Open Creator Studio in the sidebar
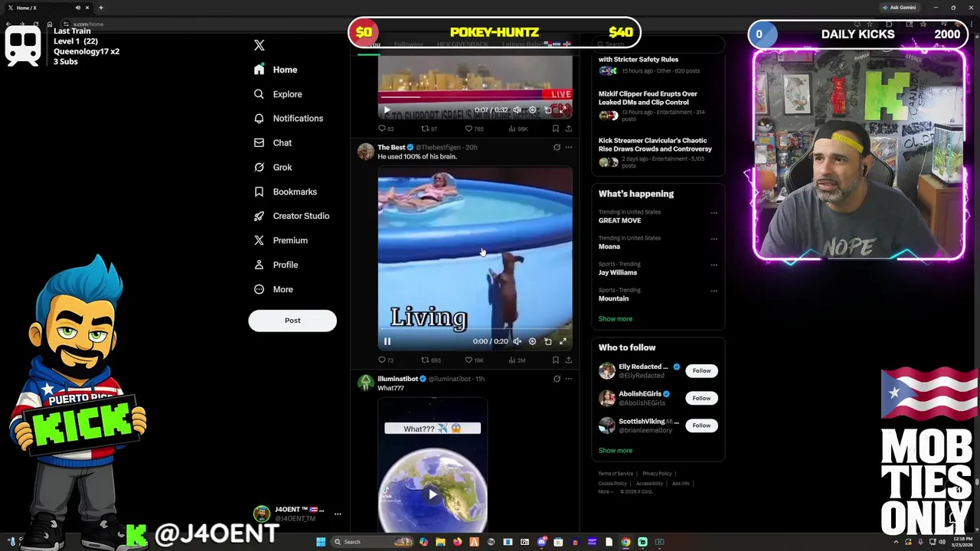Viewport: 980px width, 551px height. (x=291, y=216)
